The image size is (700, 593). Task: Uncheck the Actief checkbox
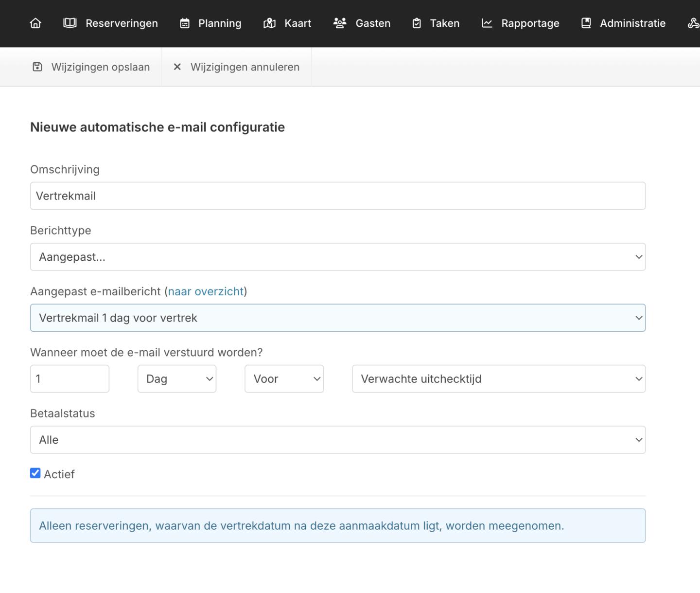click(35, 473)
